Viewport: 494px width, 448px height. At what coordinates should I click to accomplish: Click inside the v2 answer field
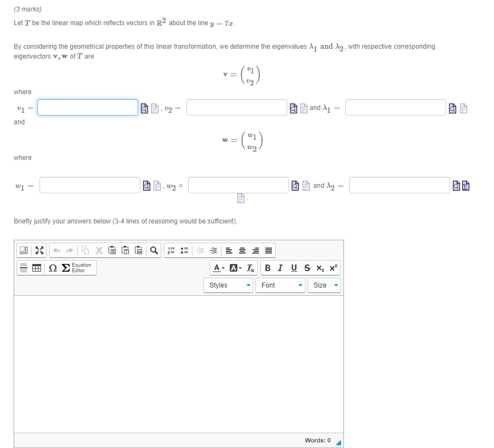tap(236, 107)
